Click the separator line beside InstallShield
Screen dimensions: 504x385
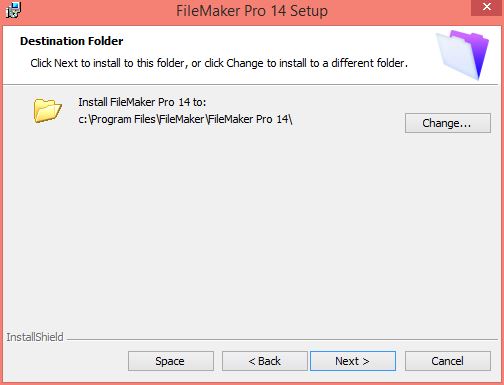[x=282, y=340]
